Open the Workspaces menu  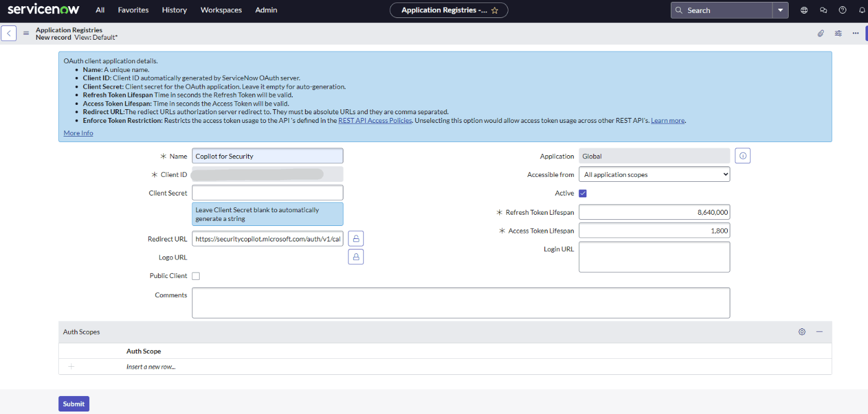coord(221,10)
